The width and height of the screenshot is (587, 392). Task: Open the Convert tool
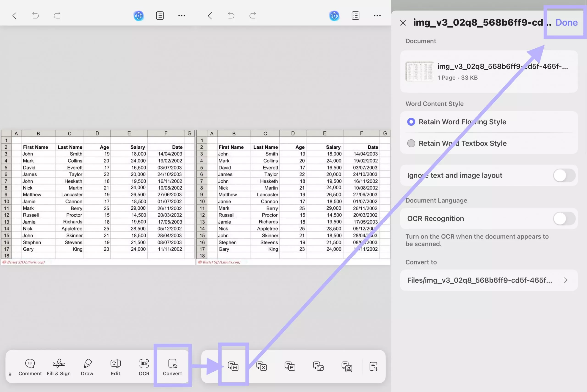[x=172, y=367]
